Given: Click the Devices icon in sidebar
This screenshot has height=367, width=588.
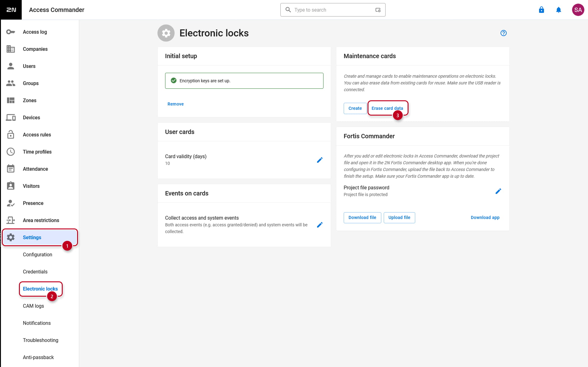Looking at the screenshot, I should (x=11, y=117).
